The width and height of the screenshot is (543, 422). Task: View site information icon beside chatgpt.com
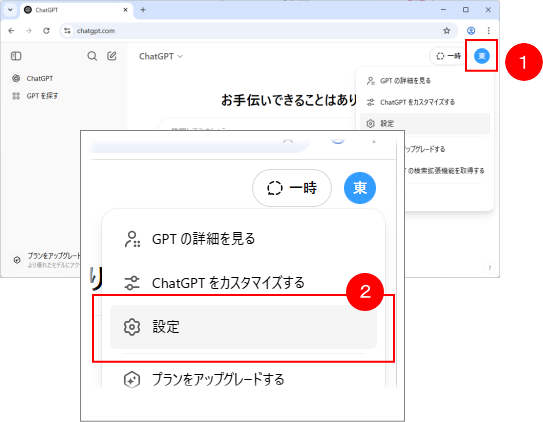tap(68, 31)
